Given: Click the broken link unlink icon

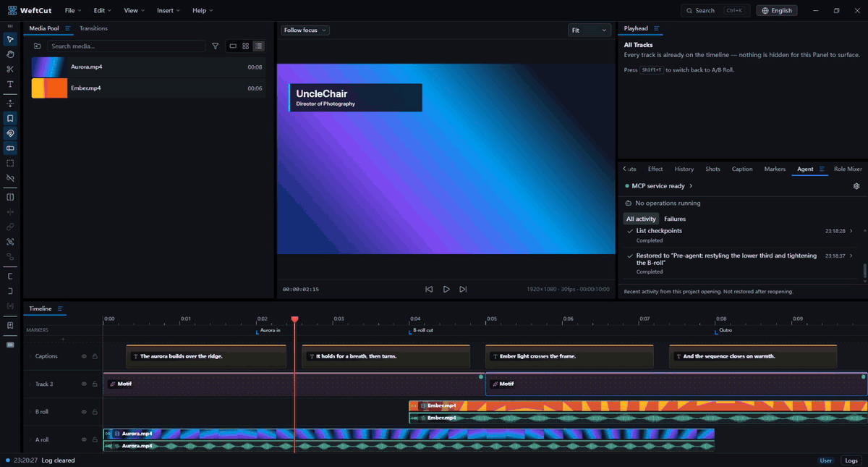Looking at the screenshot, I should [x=10, y=178].
